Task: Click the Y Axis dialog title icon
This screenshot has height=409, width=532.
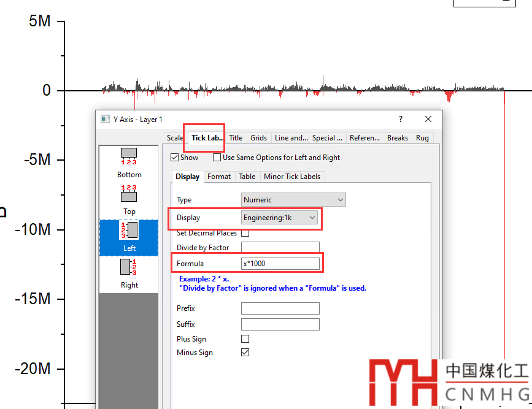Action: (x=105, y=119)
